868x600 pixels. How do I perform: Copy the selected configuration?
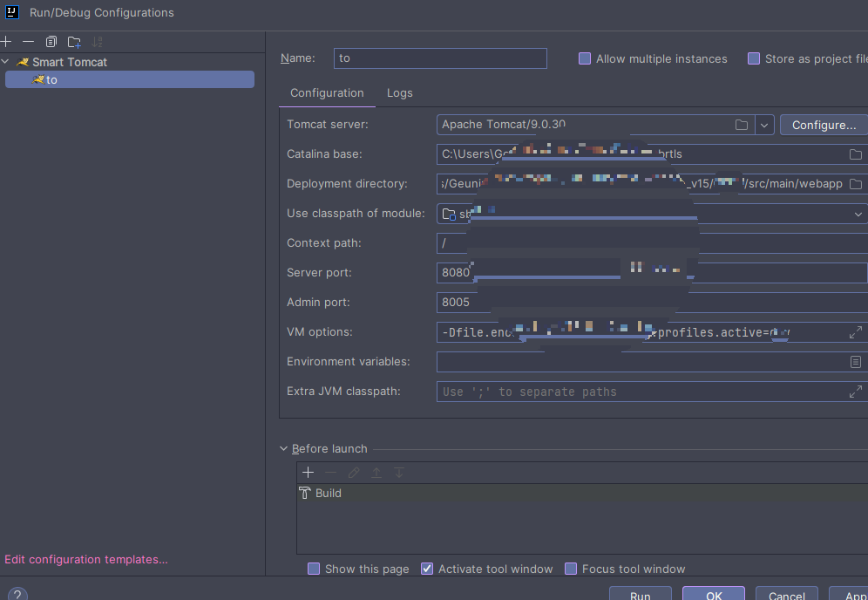(x=51, y=42)
